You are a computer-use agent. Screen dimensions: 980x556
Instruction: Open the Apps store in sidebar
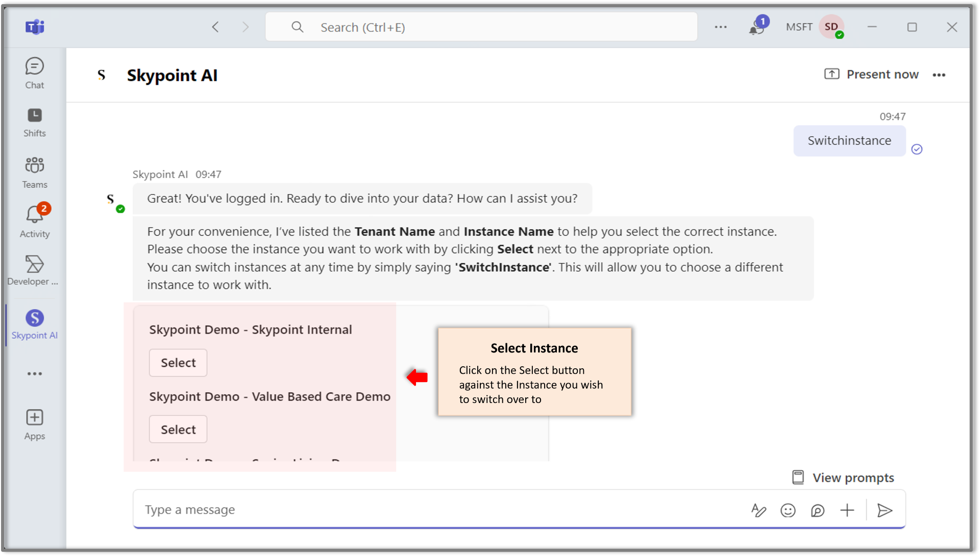[x=35, y=424]
